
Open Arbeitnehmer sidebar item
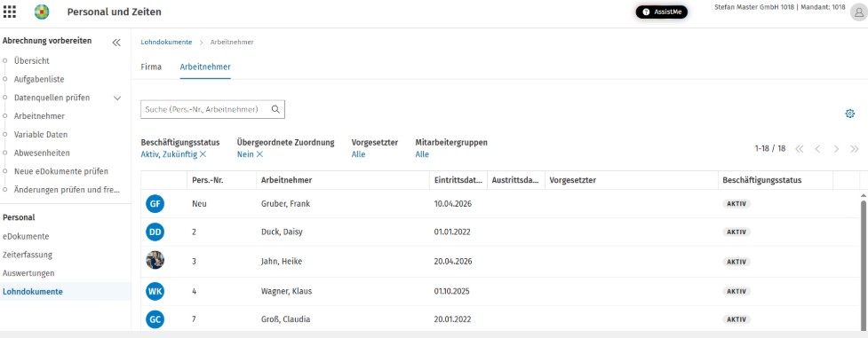[x=39, y=116]
